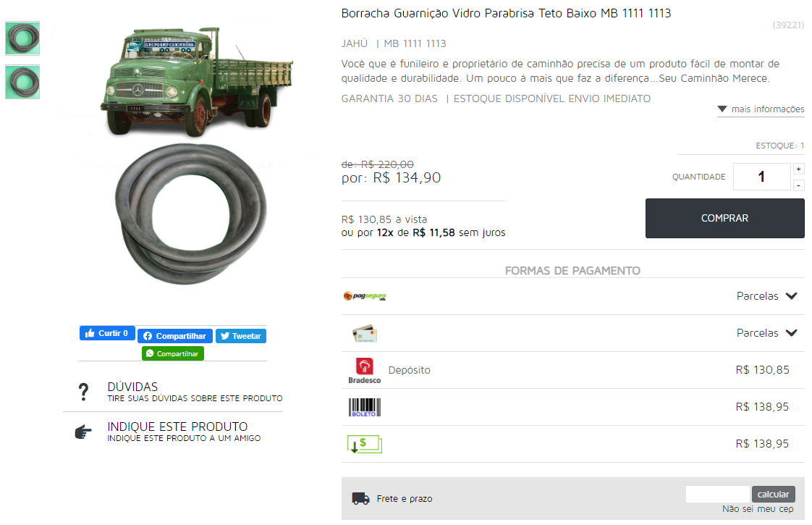Expand PagSeguro Parcelas dropdown

coord(766,296)
